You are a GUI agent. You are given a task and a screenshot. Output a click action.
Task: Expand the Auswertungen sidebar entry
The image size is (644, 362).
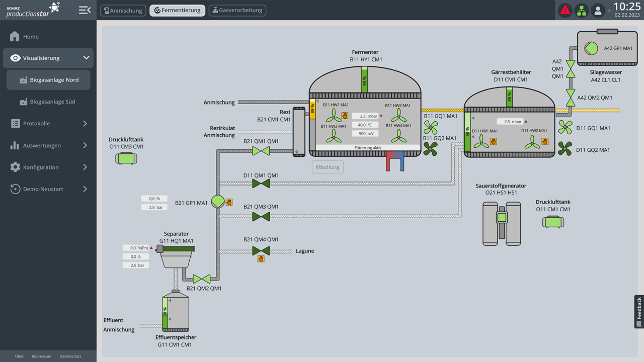[48, 145]
